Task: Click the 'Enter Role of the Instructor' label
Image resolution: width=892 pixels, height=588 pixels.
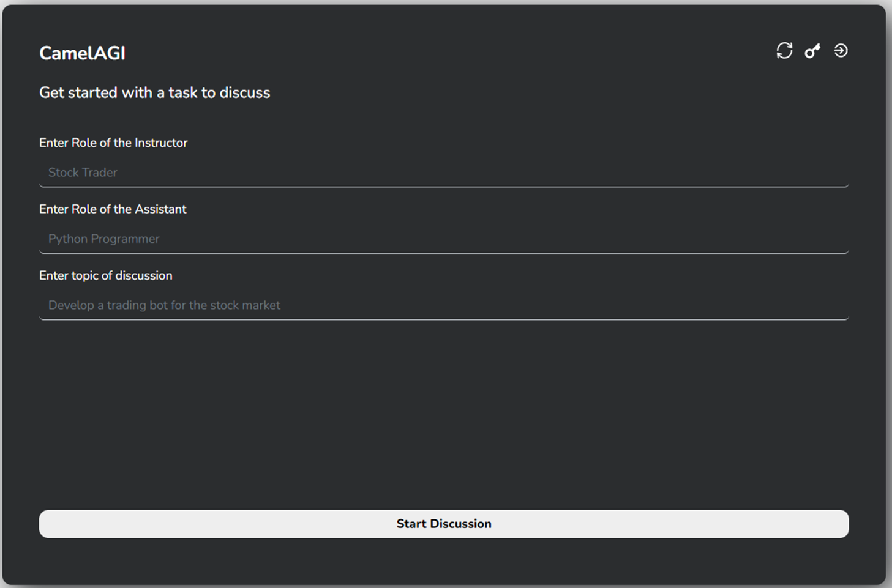Action: [x=113, y=143]
